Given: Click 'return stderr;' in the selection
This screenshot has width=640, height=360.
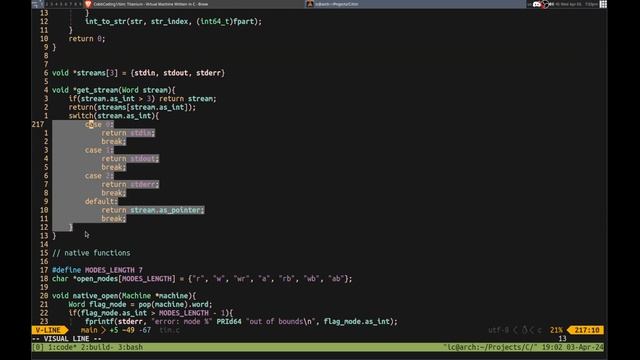Looking at the screenshot, I should [x=130, y=184].
